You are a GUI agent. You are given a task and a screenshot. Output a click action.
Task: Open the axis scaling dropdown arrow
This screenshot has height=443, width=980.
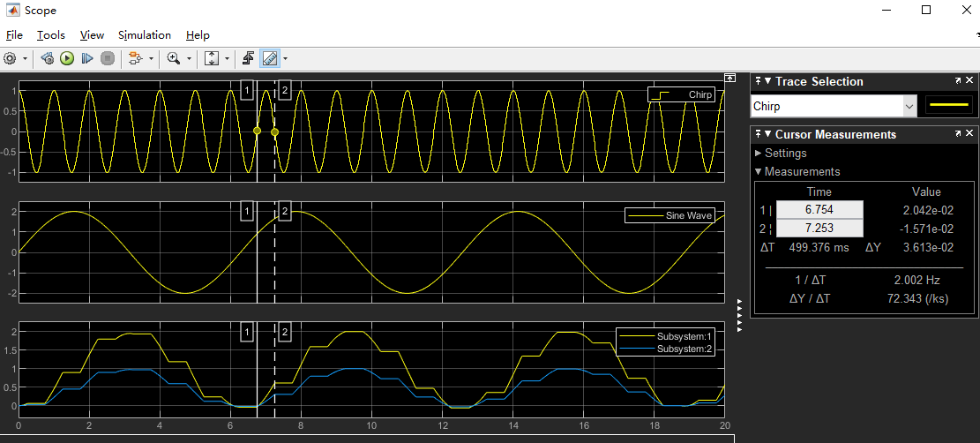pyautogui.click(x=226, y=58)
